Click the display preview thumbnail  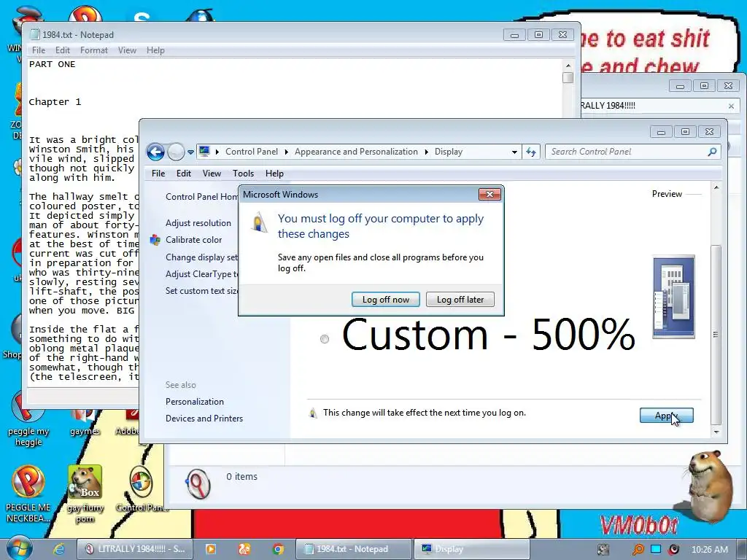pyautogui.click(x=673, y=297)
